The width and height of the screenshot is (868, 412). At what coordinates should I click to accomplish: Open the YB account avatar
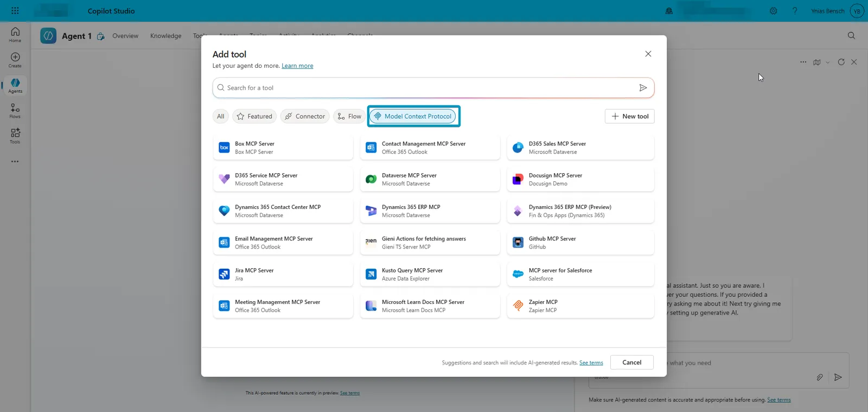tap(857, 11)
